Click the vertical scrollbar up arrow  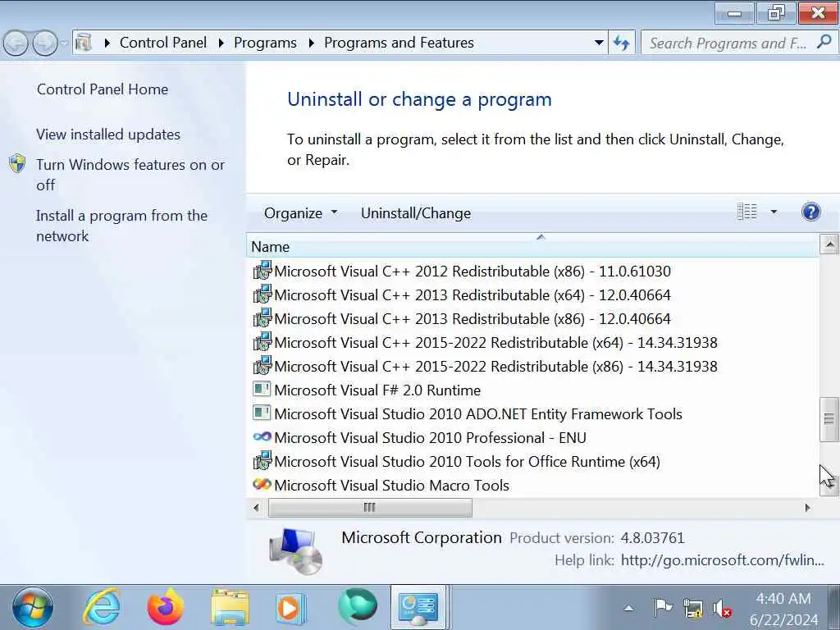click(829, 244)
